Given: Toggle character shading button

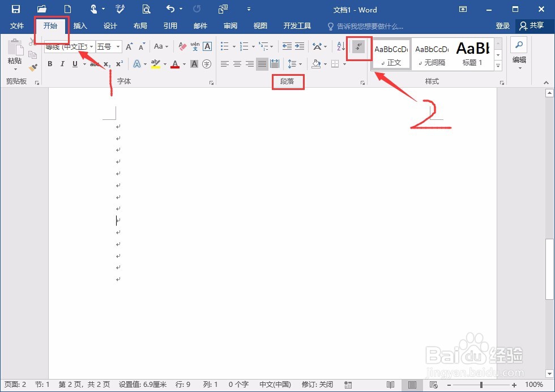Looking at the screenshot, I should [194, 64].
